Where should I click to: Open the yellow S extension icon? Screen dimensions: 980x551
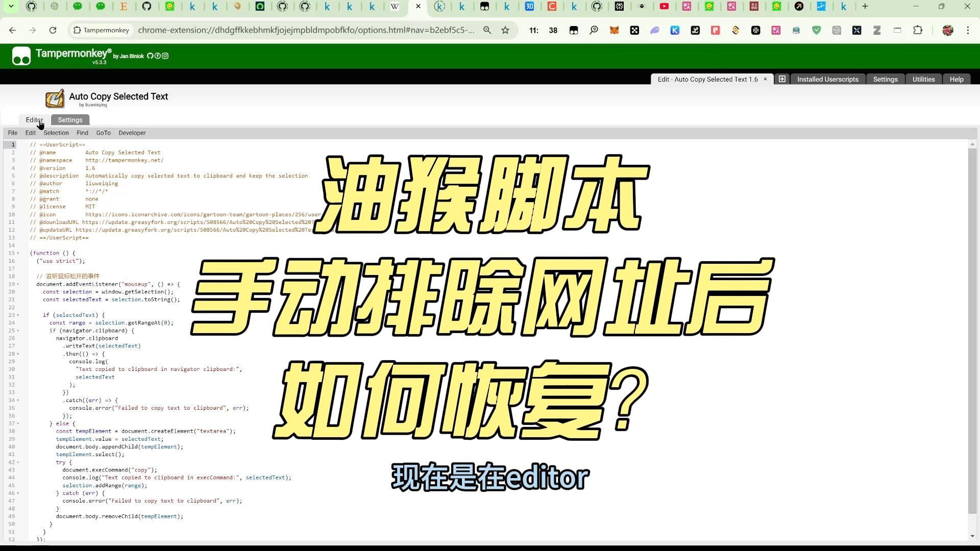coord(736,31)
